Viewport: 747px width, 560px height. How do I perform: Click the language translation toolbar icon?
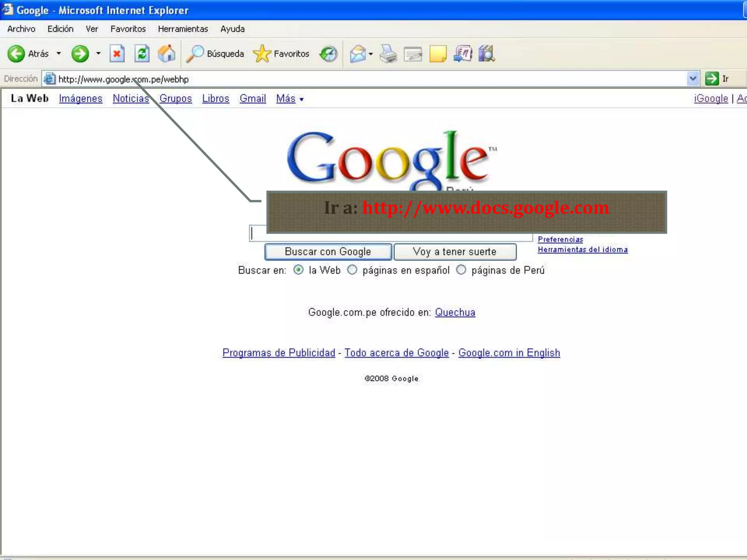click(x=462, y=54)
